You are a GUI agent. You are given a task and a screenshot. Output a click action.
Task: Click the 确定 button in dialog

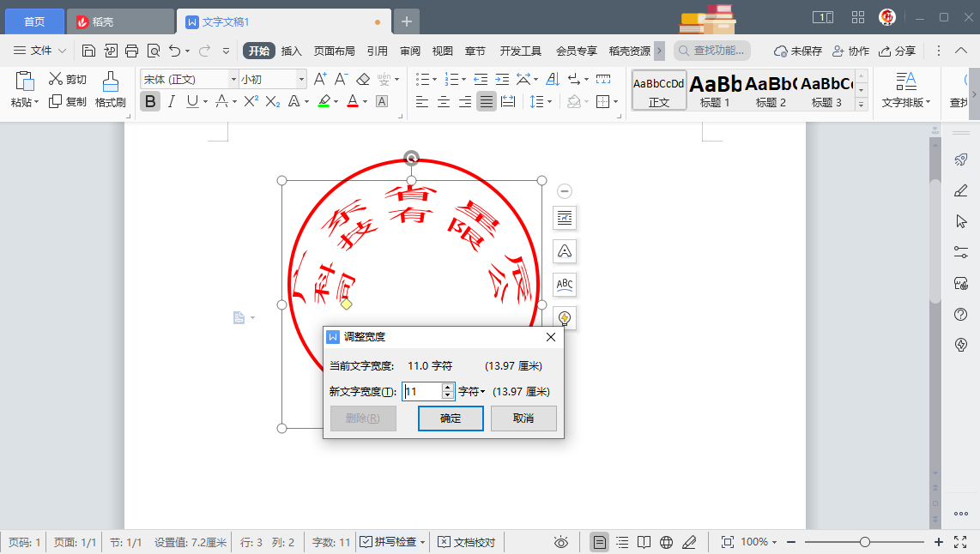[451, 419]
